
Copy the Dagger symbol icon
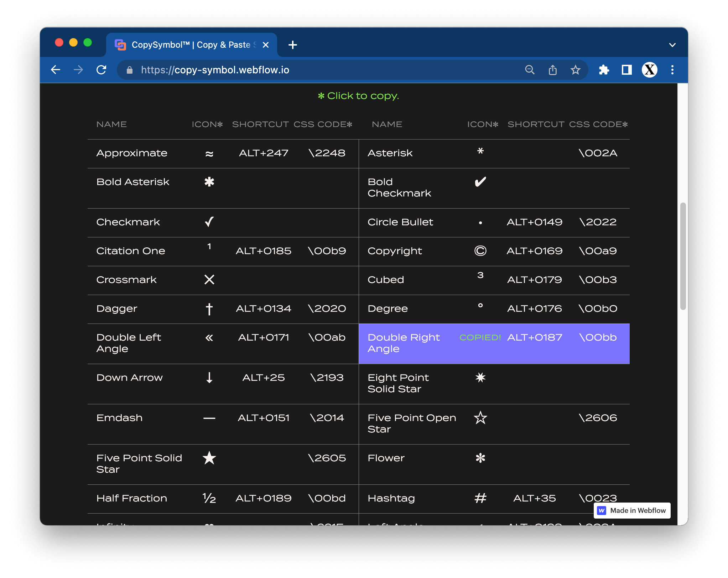click(209, 309)
